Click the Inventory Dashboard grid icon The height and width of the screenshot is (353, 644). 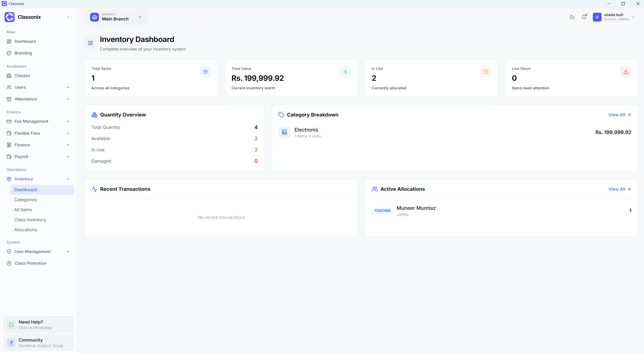pos(91,43)
